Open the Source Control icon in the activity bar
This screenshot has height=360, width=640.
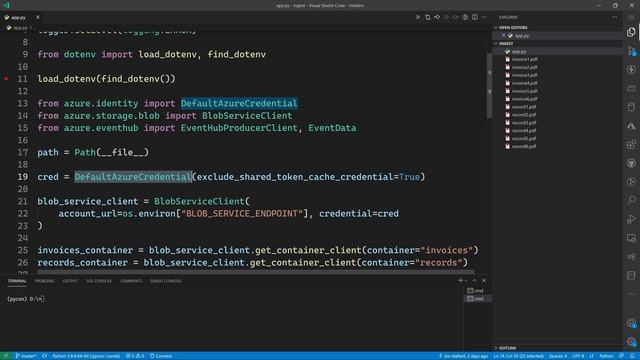[x=631, y=51]
